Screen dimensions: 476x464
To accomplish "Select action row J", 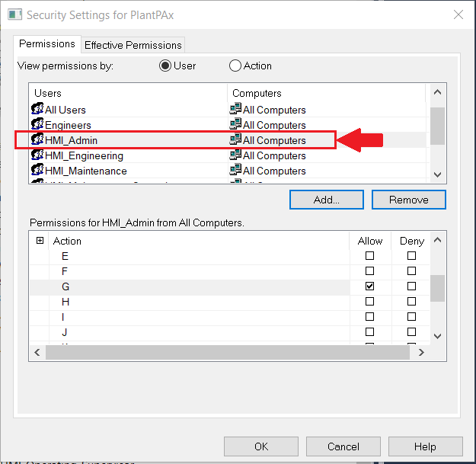I will [x=229, y=332].
